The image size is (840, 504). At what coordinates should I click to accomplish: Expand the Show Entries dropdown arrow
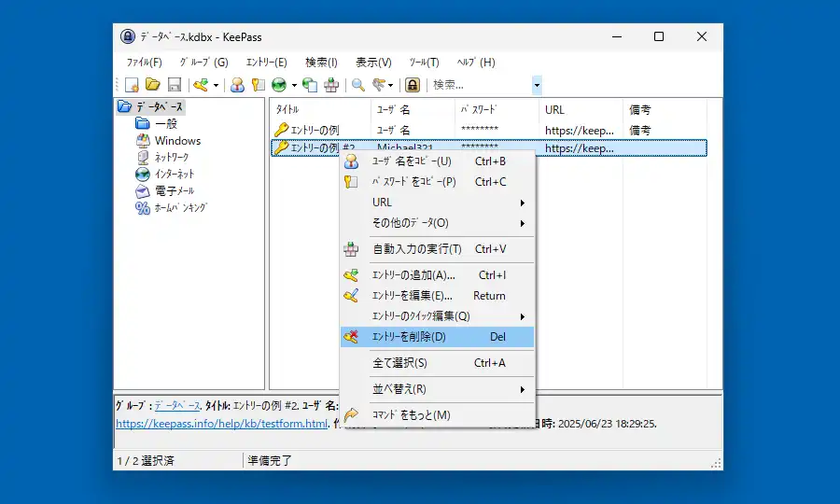point(390,85)
